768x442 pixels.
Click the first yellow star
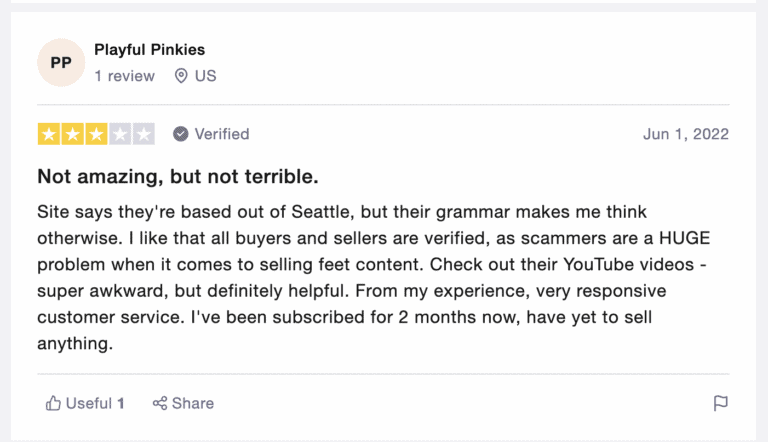49,134
